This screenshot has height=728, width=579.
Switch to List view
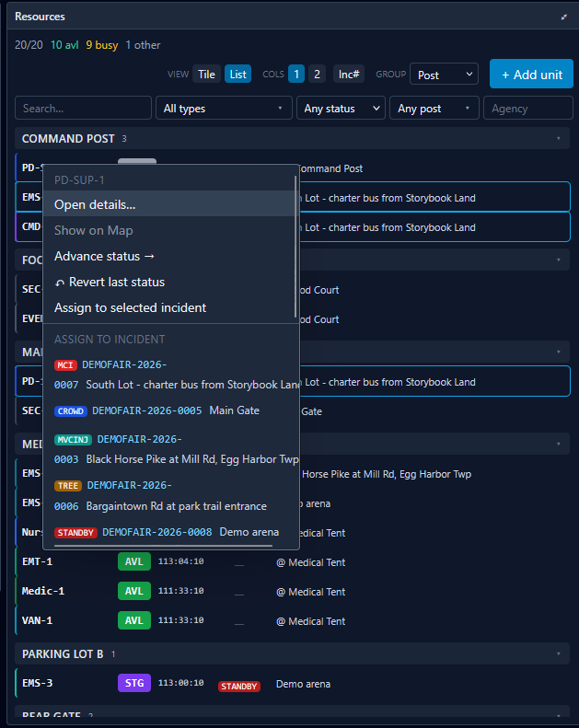coord(237,75)
